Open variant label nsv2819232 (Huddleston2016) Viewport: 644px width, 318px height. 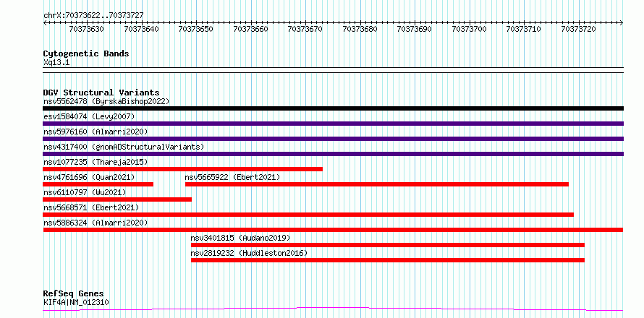tap(249, 253)
